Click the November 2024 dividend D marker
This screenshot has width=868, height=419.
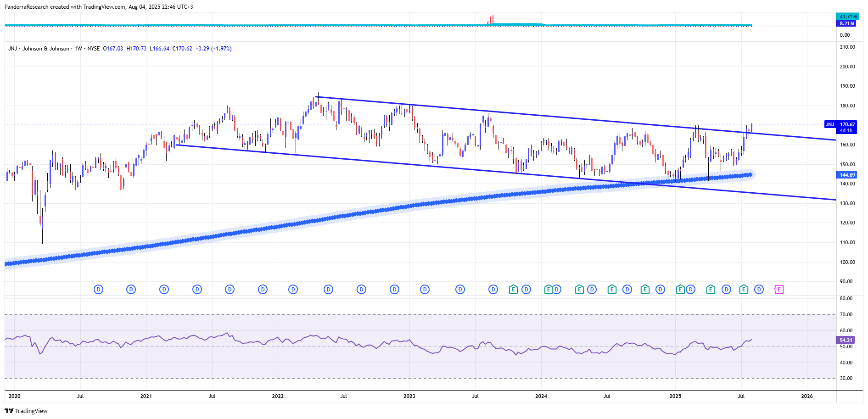click(x=661, y=290)
